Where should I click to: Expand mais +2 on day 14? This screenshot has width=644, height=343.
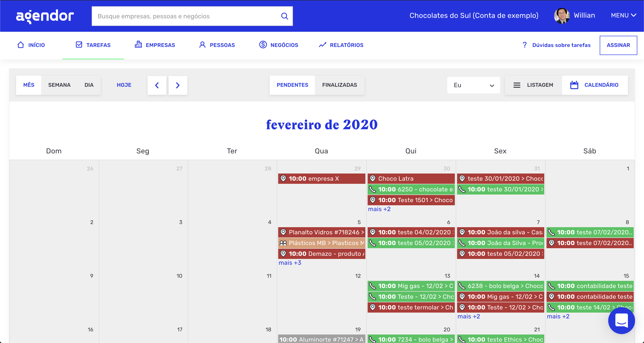(x=468, y=316)
